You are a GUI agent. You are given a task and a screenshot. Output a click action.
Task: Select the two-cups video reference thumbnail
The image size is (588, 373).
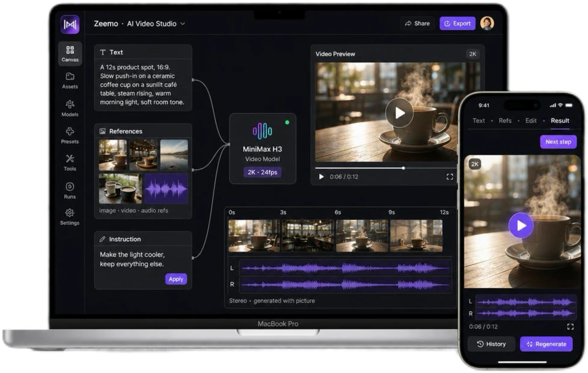121,188
